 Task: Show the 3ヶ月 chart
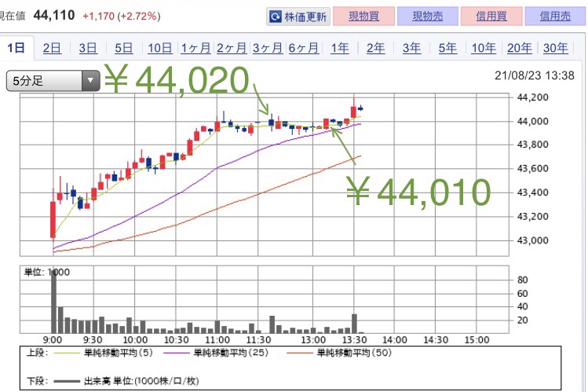pyautogui.click(x=268, y=48)
